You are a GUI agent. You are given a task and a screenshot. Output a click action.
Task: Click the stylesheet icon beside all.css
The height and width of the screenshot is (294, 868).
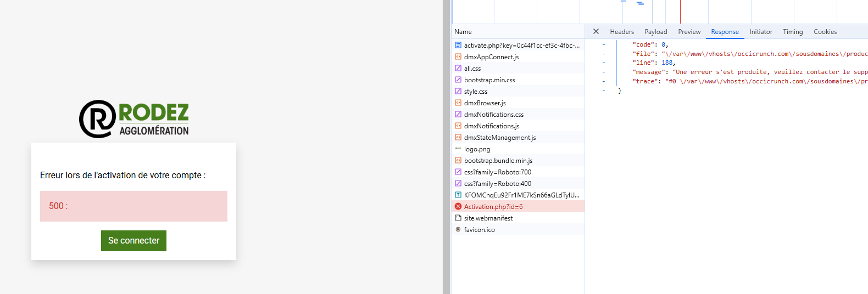pos(458,68)
